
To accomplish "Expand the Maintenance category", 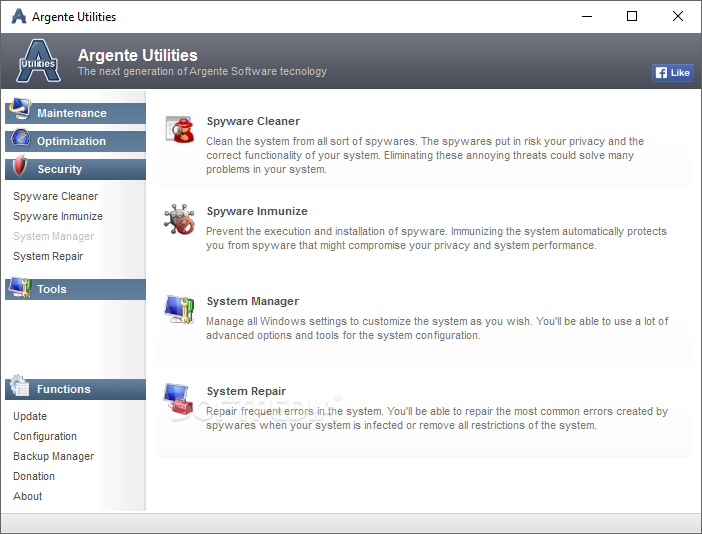I will point(75,113).
